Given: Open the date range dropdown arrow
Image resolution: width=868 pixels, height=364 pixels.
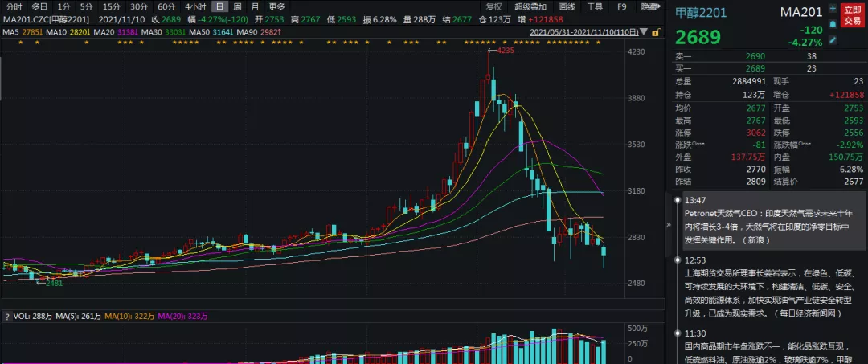Looking at the screenshot, I should tap(643, 31).
